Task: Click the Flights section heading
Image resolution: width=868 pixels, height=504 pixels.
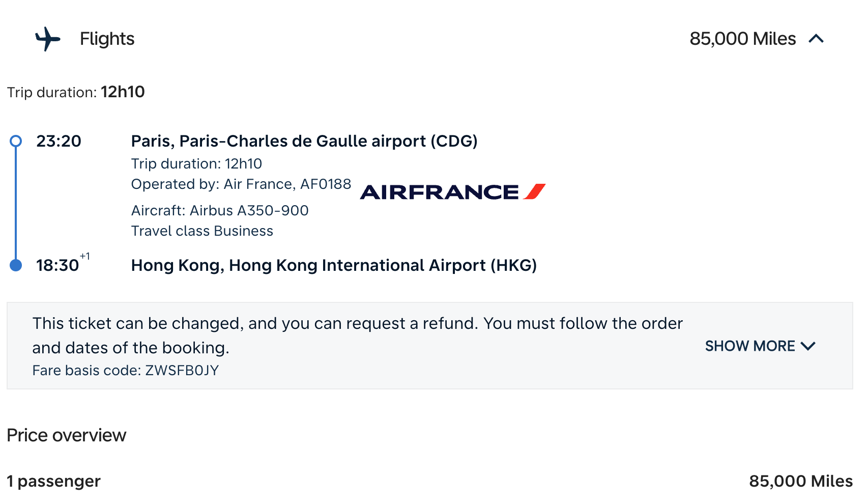Action: click(x=107, y=39)
